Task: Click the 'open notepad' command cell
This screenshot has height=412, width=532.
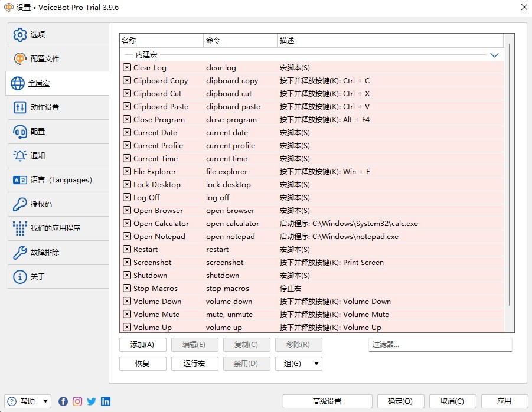Action: [230, 236]
